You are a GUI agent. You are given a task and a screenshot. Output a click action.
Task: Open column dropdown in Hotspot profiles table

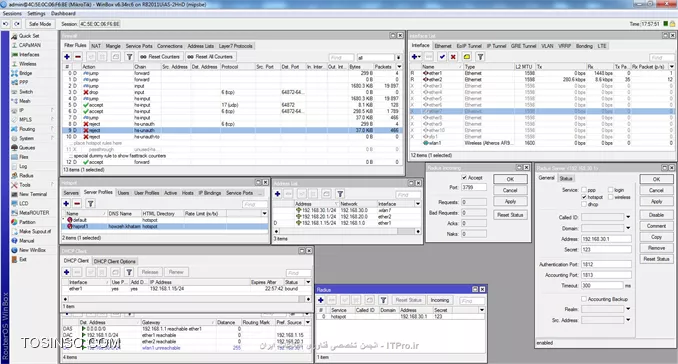[x=264, y=214]
